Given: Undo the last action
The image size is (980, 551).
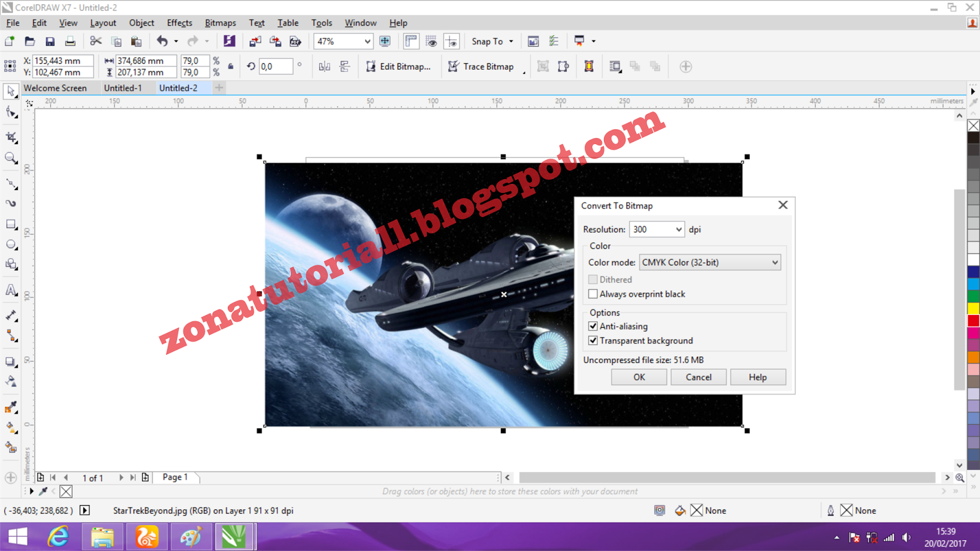Looking at the screenshot, I should coord(162,41).
